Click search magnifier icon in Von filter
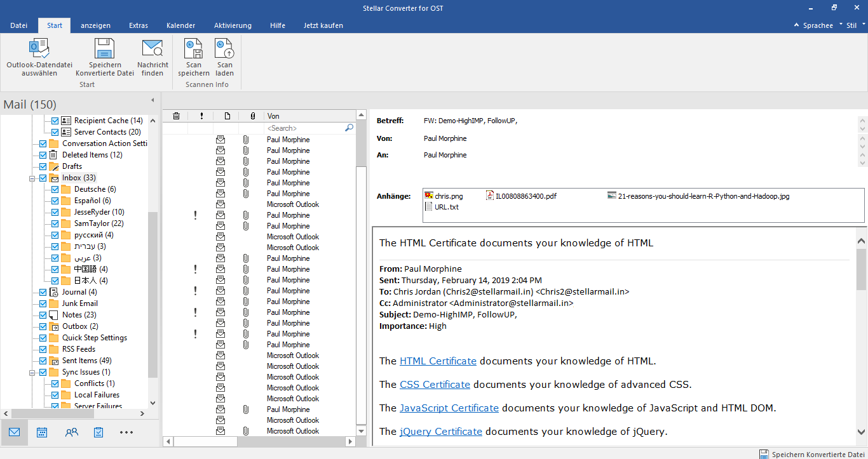Image resolution: width=868 pixels, height=459 pixels. pyautogui.click(x=349, y=128)
